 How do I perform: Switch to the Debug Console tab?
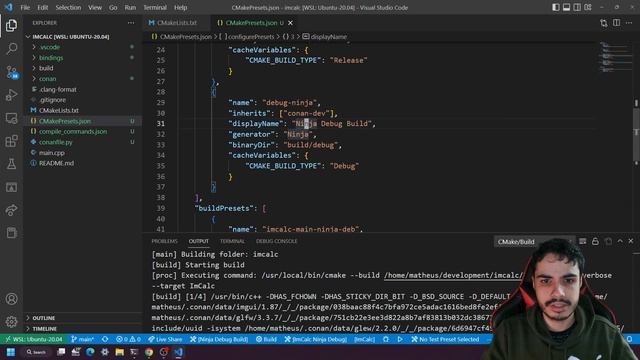click(276, 241)
